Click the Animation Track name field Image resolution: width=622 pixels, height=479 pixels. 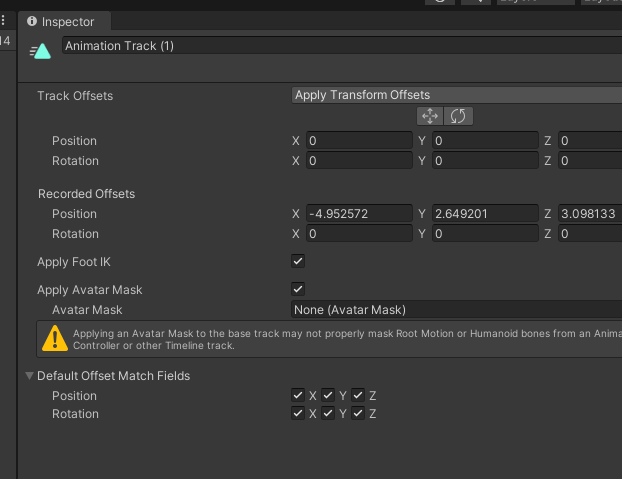(x=340, y=46)
